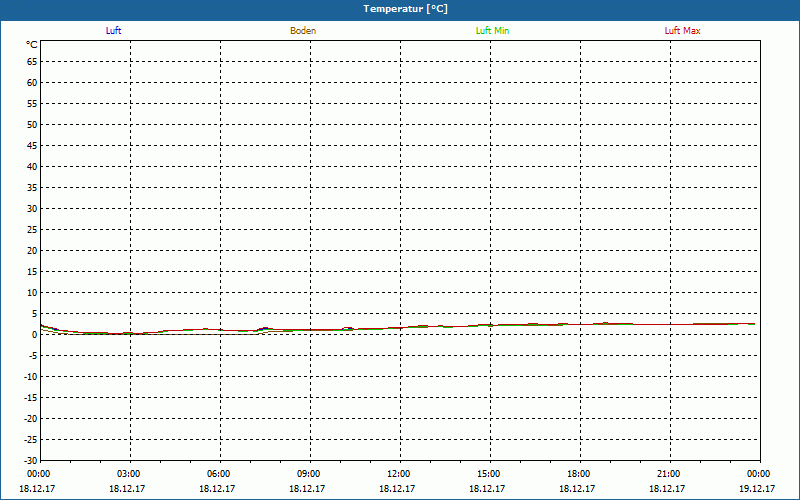
Task: Click the -30 value on temperature axis
Action: [31, 461]
